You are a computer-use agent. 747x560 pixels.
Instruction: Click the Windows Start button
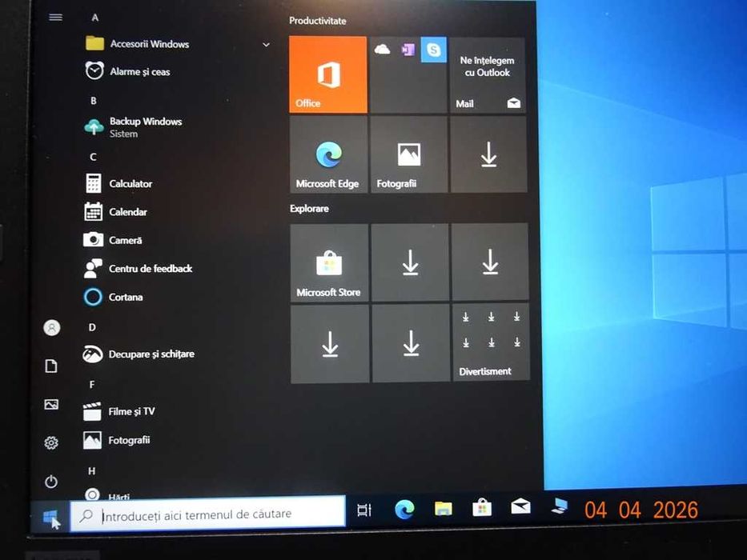[50, 516]
